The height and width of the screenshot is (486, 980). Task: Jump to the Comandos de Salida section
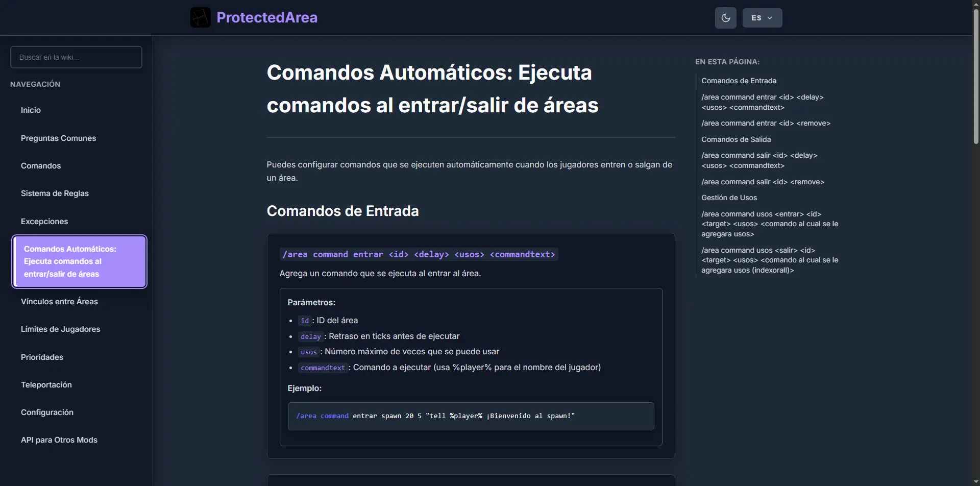[x=736, y=139]
